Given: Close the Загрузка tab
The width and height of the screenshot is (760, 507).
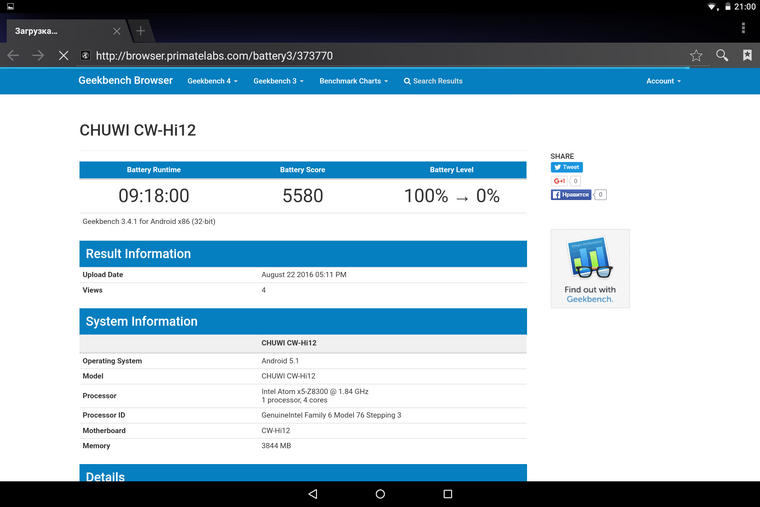Looking at the screenshot, I should 116,31.
